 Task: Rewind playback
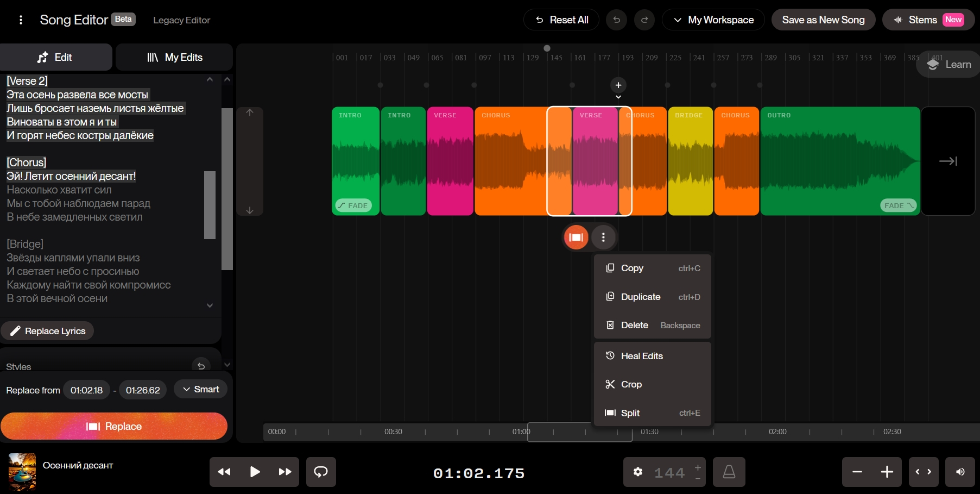(x=224, y=472)
